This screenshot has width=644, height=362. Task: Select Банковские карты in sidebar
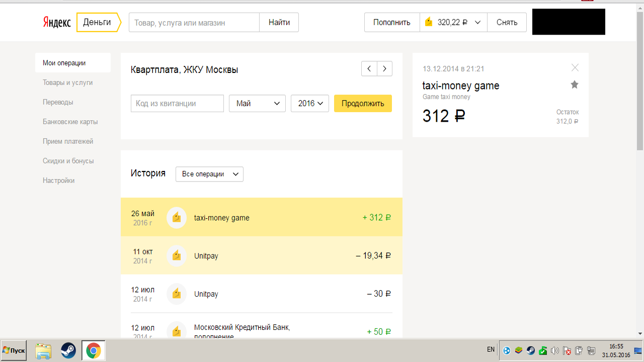tap(70, 122)
